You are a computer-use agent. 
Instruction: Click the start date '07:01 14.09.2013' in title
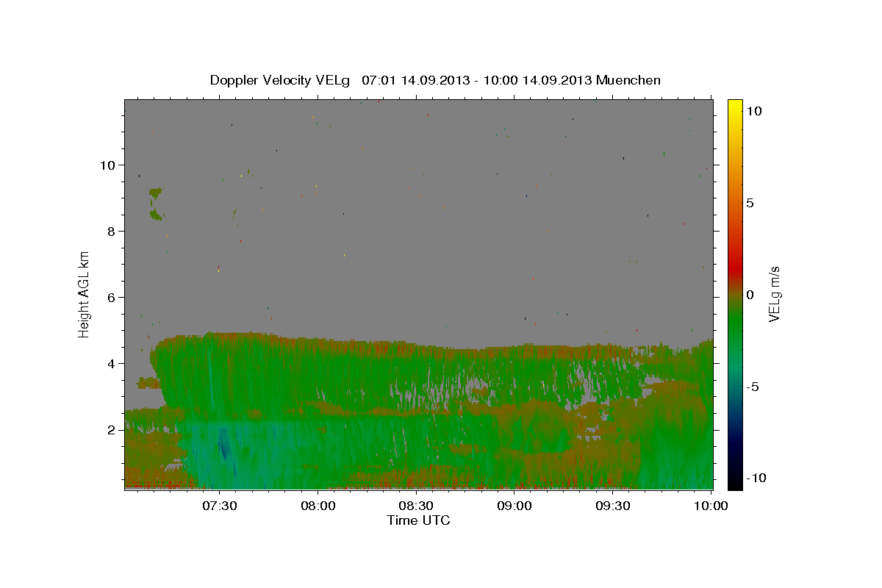[415, 80]
